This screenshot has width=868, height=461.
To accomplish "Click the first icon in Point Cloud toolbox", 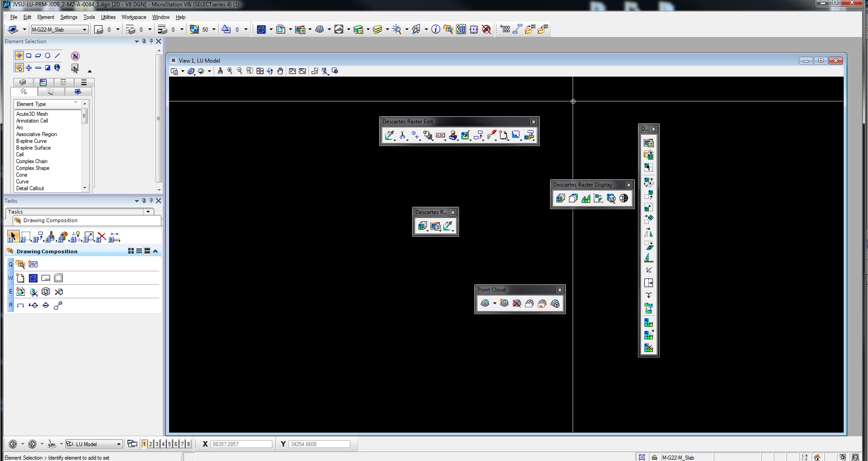I will pos(485,303).
